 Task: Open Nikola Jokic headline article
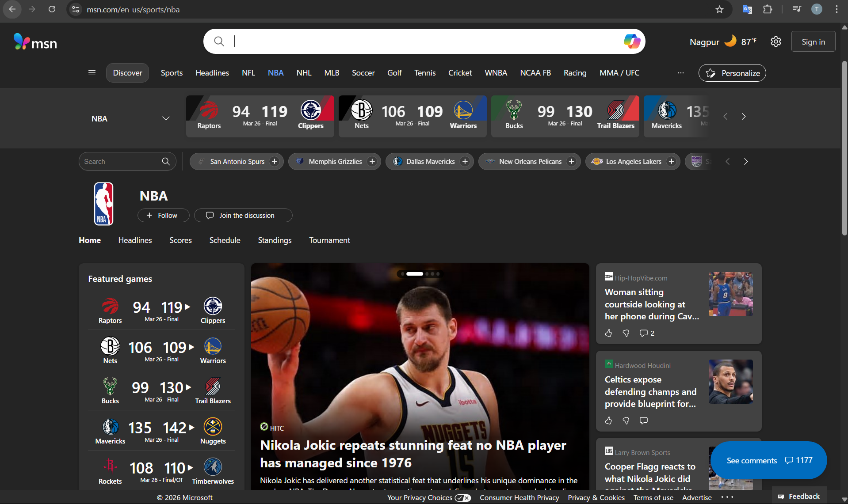(x=413, y=454)
